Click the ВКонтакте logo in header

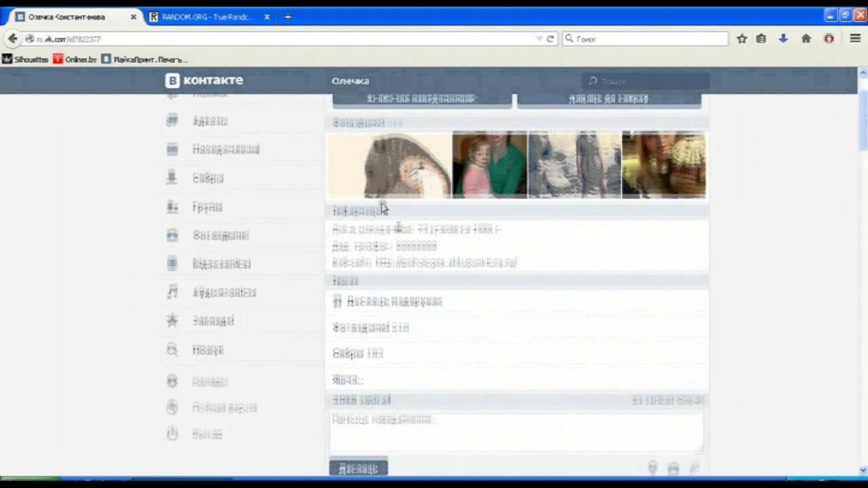coord(204,81)
